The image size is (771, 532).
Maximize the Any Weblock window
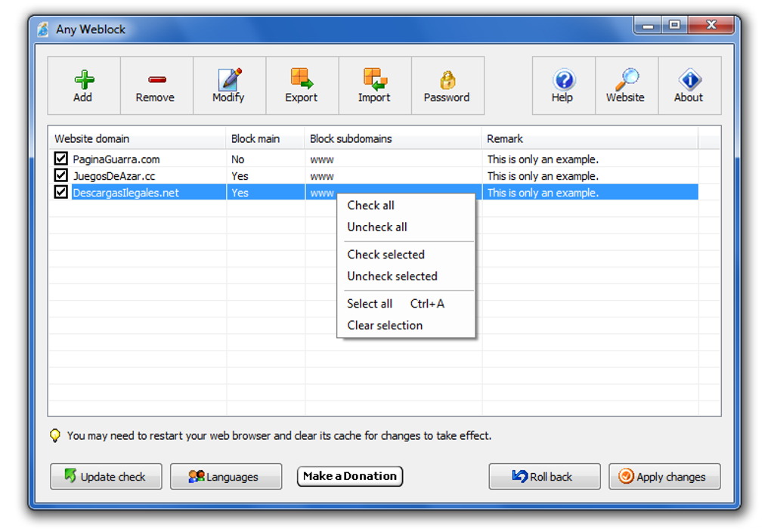tap(674, 25)
